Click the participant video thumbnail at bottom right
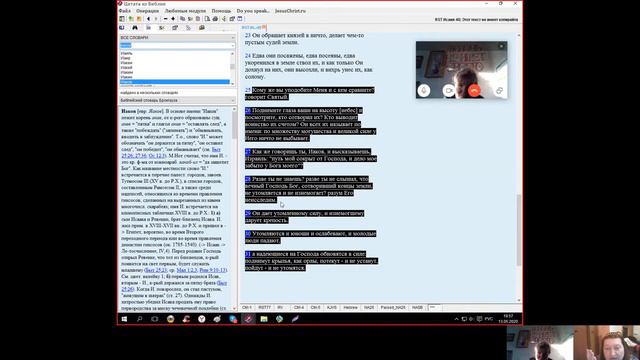Viewport: 640px width, 360px height. [607, 342]
